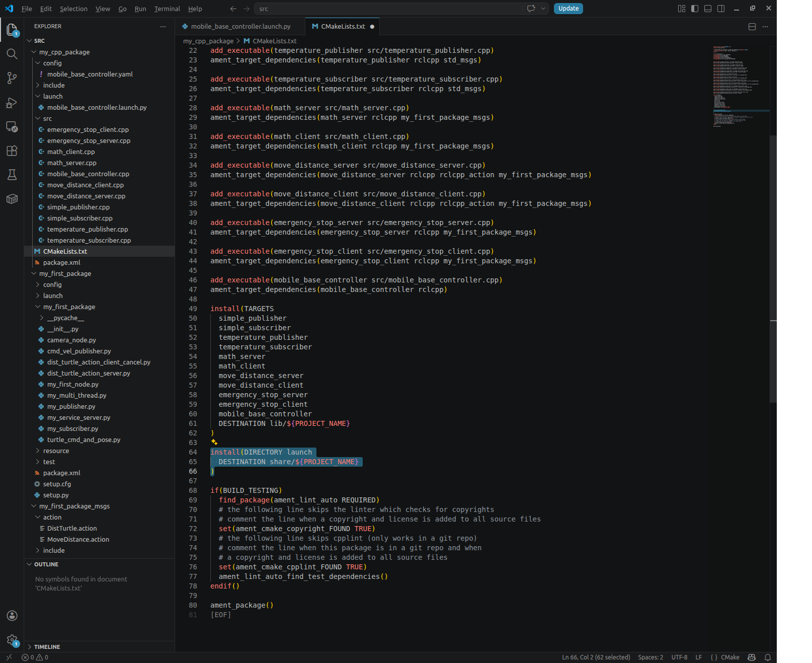Open mobile_base_controller.yaml file
The height and width of the screenshot is (663, 812).
click(90, 74)
